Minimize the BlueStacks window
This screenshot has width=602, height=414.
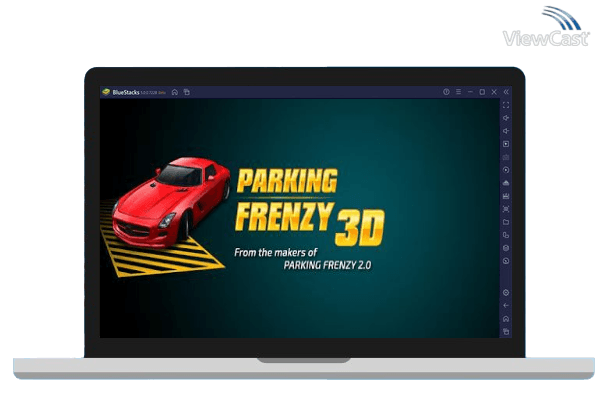coord(470,92)
